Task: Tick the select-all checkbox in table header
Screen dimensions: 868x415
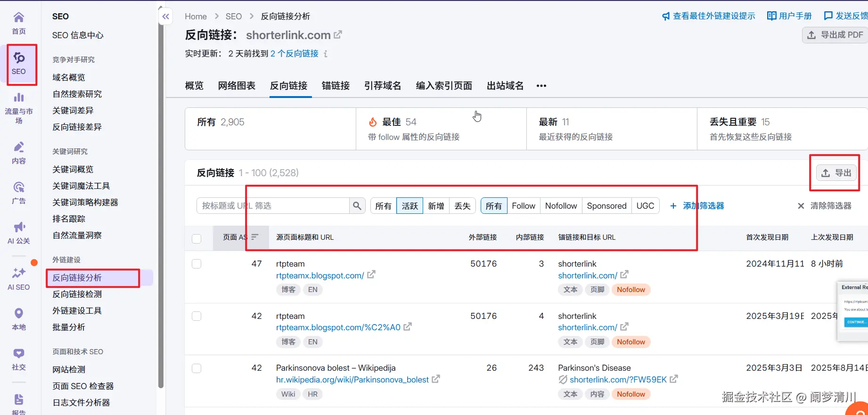Action: click(197, 238)
